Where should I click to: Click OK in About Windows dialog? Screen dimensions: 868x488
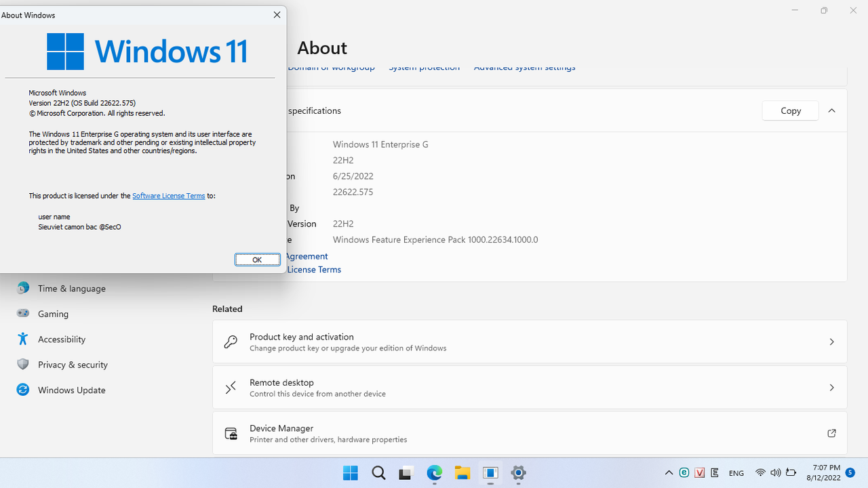tap(257, 260)
